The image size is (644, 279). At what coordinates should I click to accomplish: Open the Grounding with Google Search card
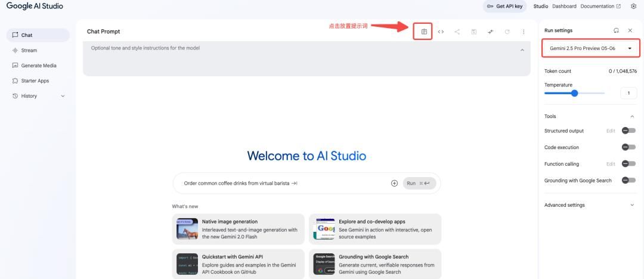pos(375,263)
